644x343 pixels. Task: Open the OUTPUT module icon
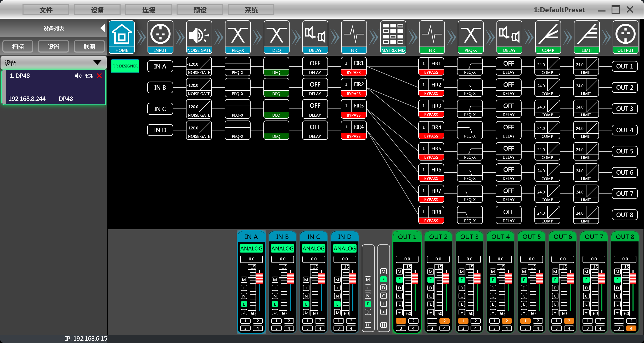625,37
